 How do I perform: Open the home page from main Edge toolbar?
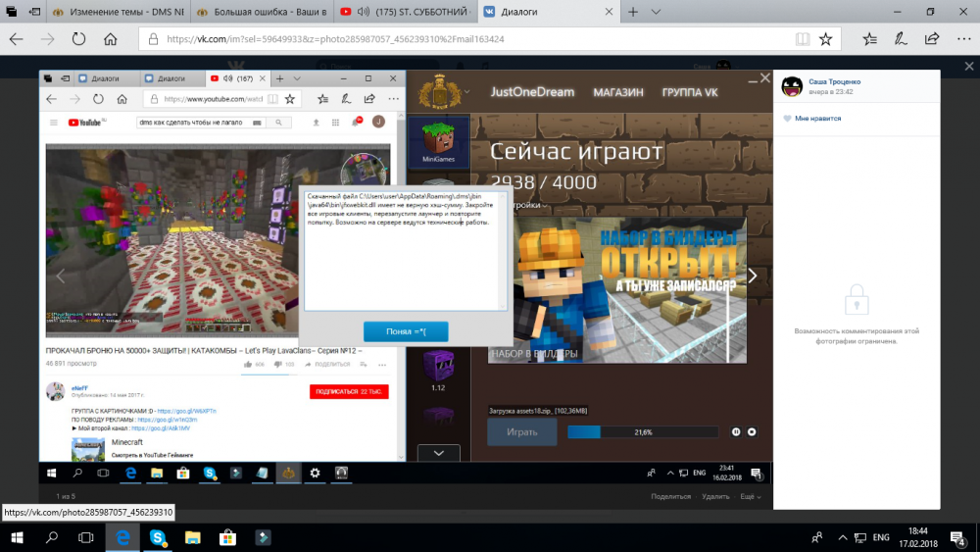point(110,39)
